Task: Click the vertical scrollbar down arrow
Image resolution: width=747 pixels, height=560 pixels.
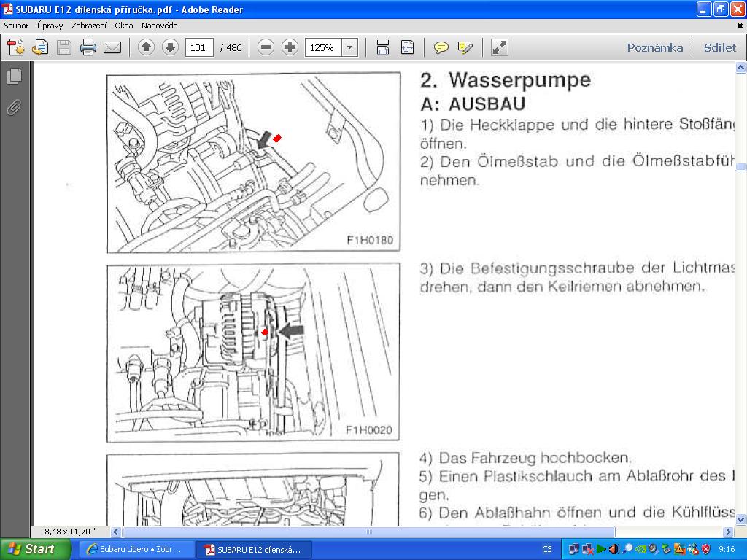Action: pyautogui.click(x=741, y=519)
